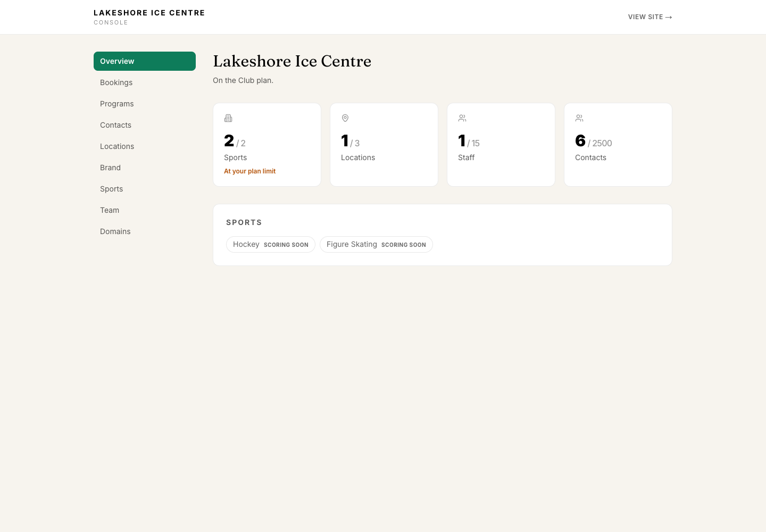766x532 pixels.
Task: Select Sports in the sidebar menu
Action: pos(145,189)
